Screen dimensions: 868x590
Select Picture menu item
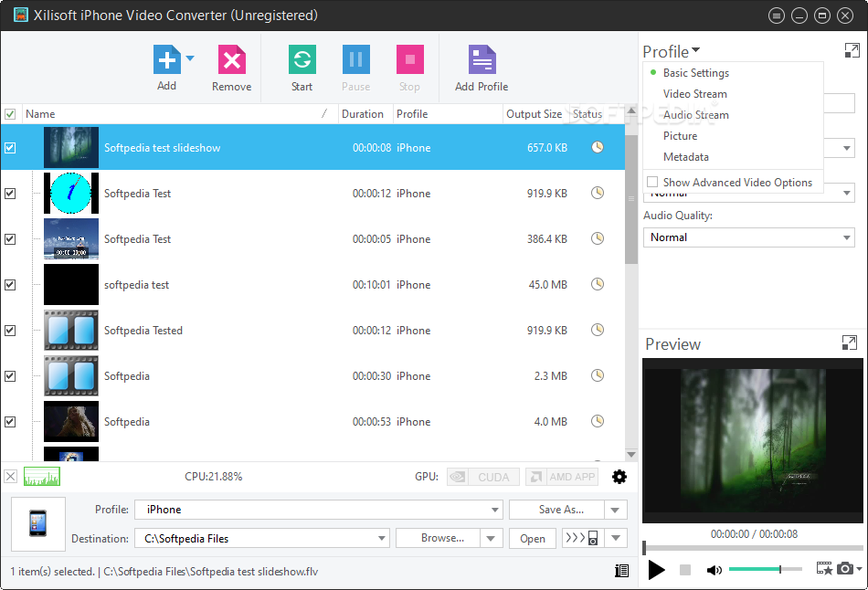[680, 135]
